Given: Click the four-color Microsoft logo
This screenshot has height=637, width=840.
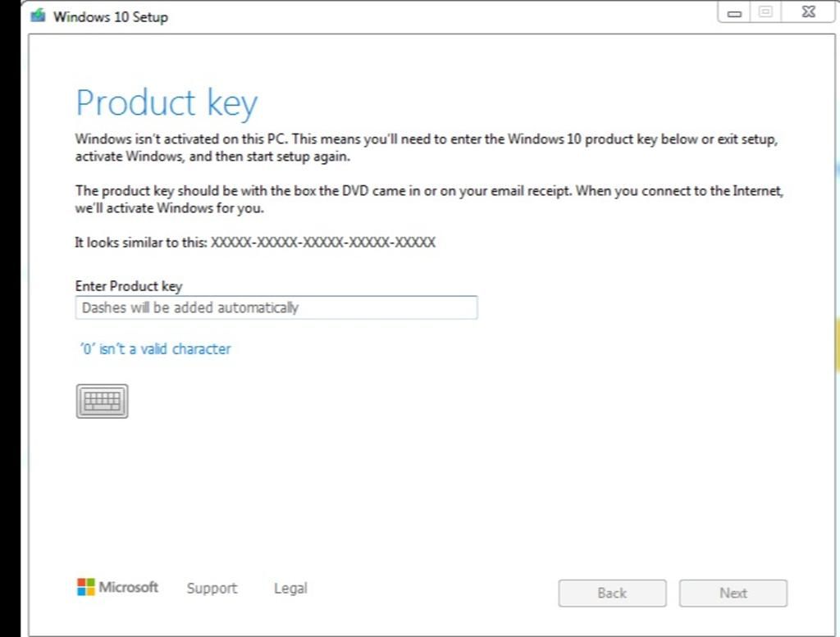Looking at the screenshot, I should click(x=85, y=587).
